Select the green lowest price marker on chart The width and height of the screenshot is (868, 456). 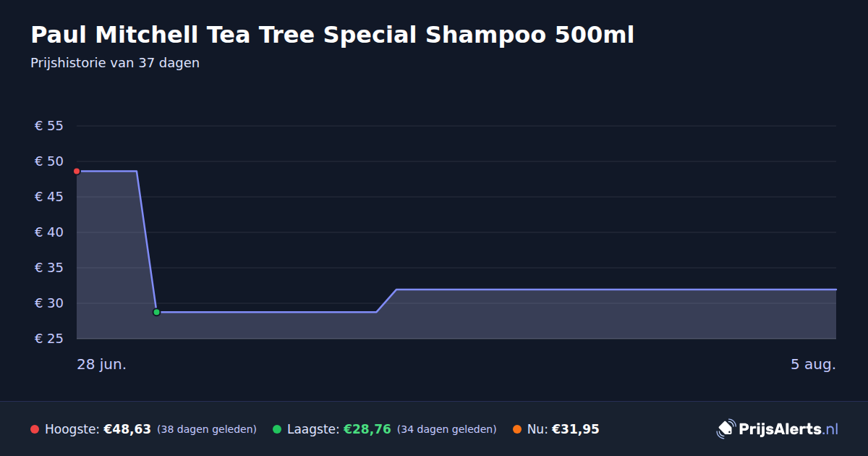click(156, 312)
